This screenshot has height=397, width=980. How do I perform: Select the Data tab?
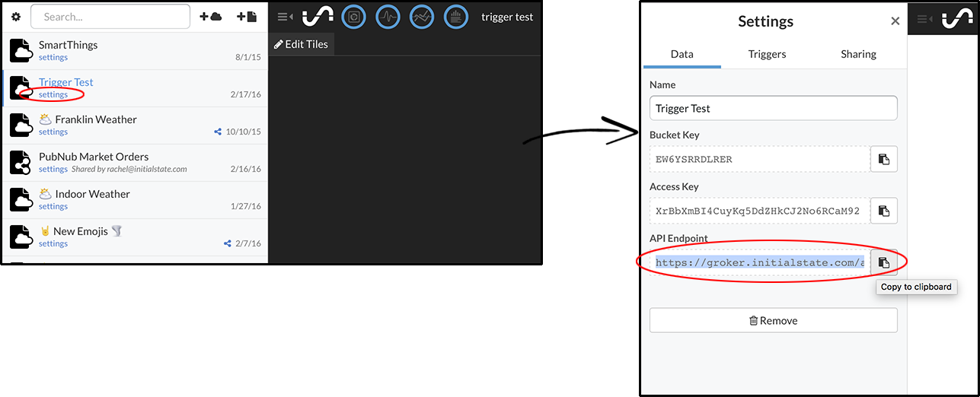coord(682,54)
